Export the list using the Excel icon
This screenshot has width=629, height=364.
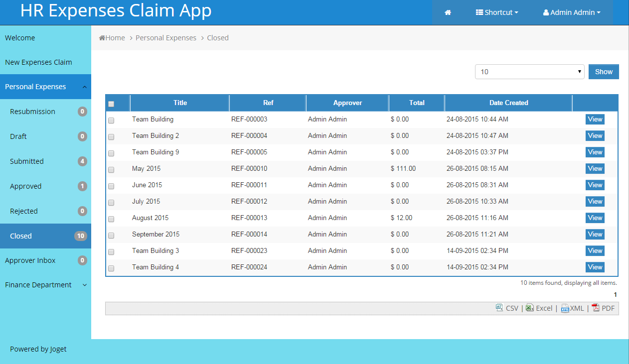point(530,308)
